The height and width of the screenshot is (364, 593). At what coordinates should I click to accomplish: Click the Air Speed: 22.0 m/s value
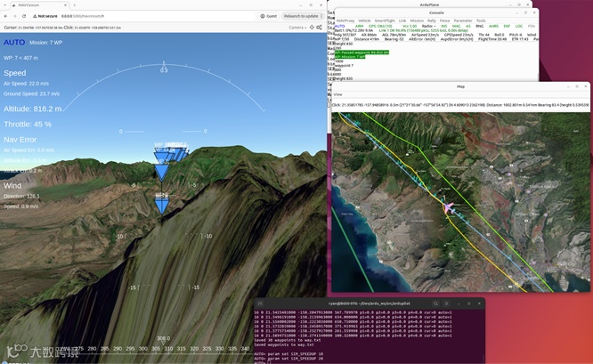click(x=26, y=84)
